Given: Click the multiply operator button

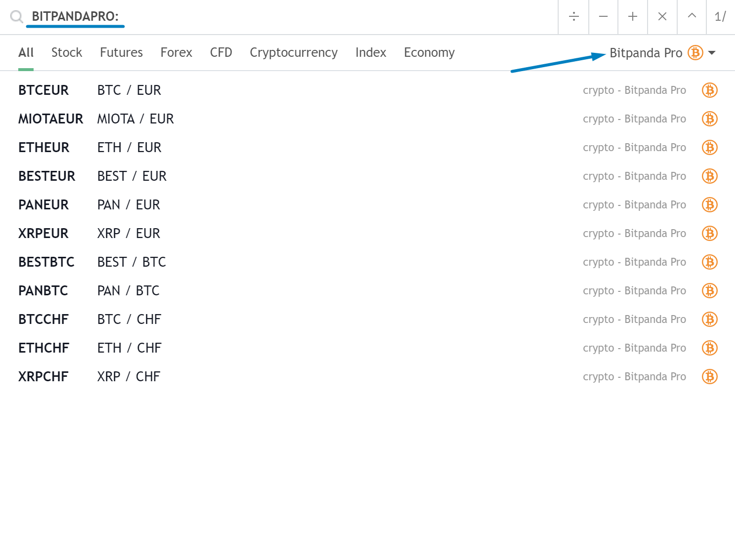Looking at the screenshot, I should click(662, 17).
